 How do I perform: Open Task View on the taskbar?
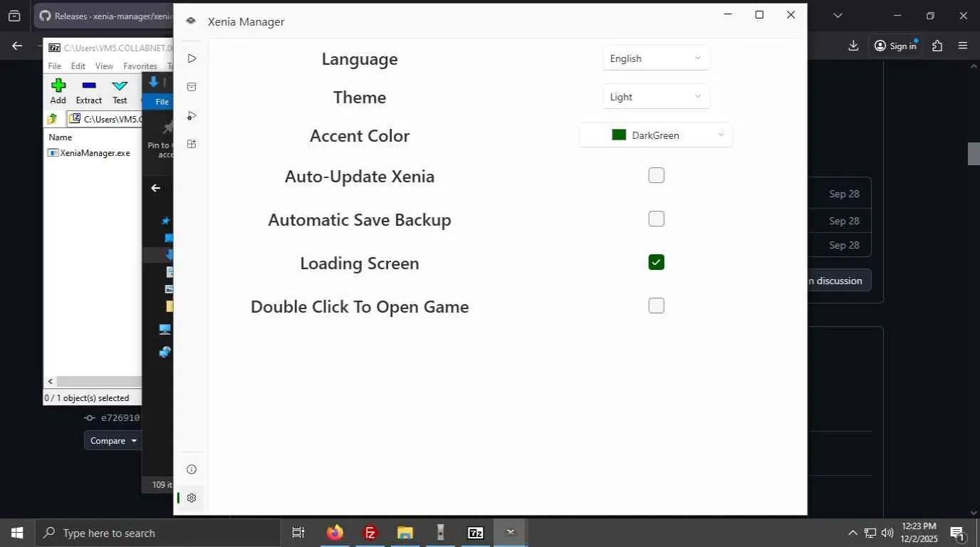tap(298, 533)
